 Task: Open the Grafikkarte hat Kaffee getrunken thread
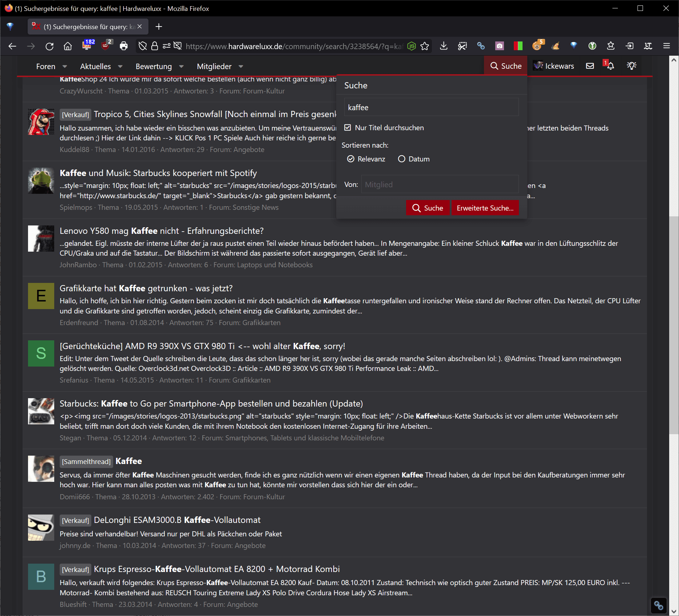coord(146,288)
